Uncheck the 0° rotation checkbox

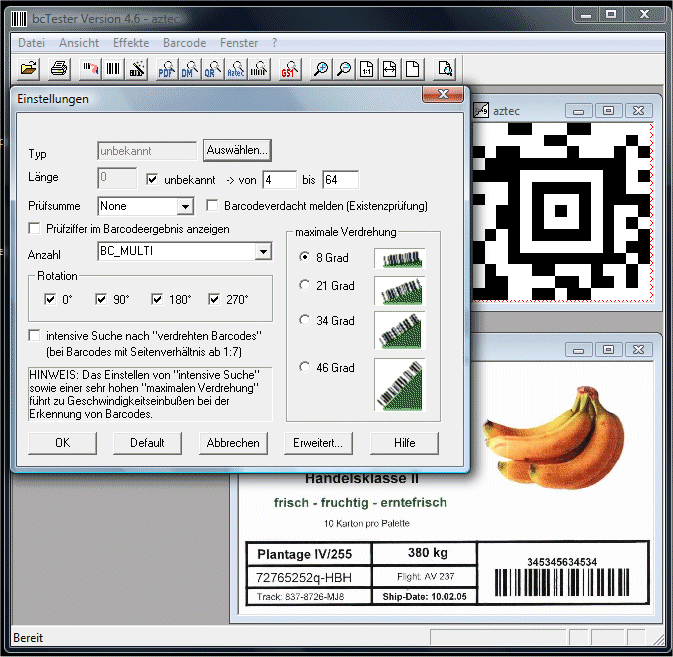coord(50,299)
